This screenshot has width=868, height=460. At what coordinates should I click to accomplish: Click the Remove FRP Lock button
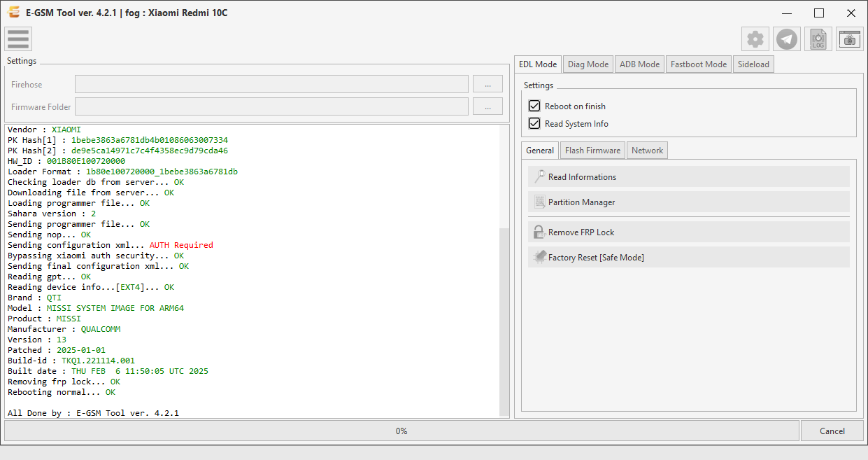[689, 232]
